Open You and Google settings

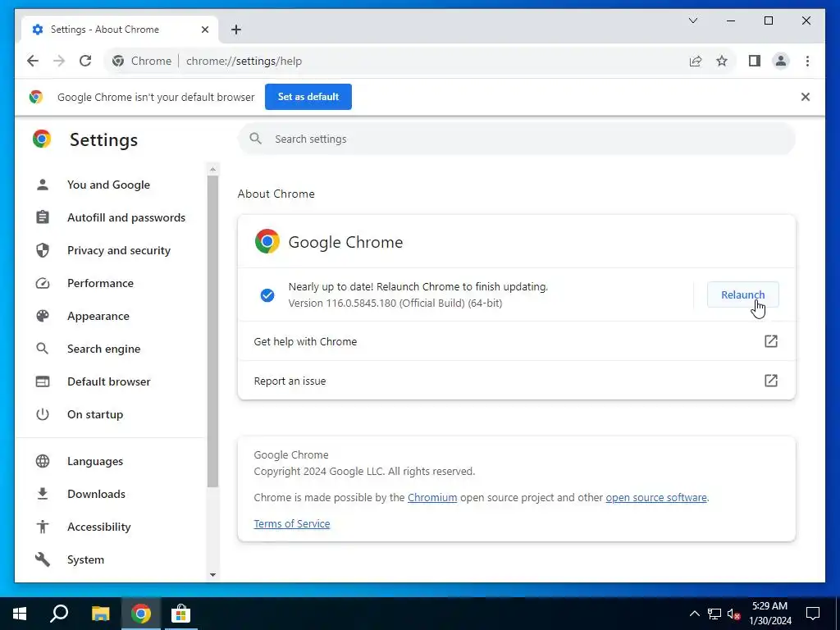click(x=109, y=185)
